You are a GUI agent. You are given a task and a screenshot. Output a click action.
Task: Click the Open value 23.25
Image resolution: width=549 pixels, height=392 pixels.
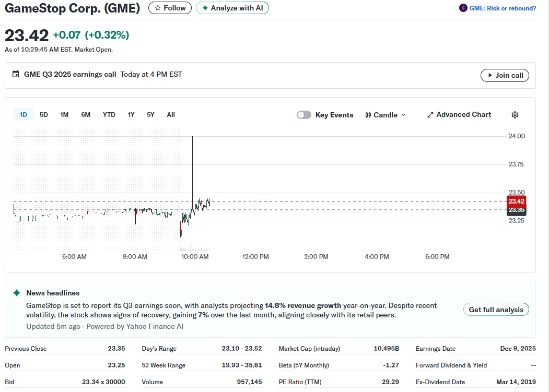pos(116,365)
